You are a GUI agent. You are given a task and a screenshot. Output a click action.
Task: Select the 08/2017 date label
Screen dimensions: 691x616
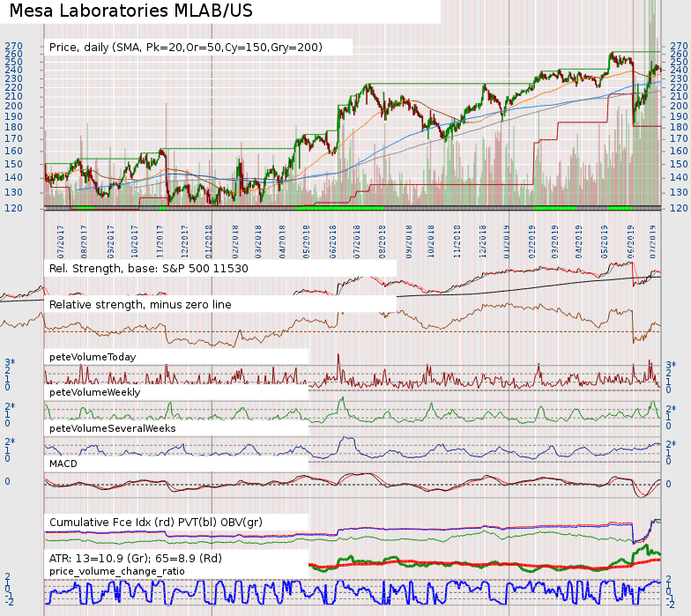(x=84, y=241)
